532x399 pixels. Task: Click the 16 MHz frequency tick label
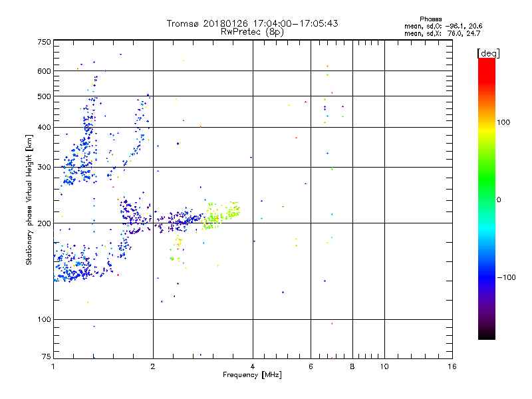pyautogui.click(x=452, y=366)
